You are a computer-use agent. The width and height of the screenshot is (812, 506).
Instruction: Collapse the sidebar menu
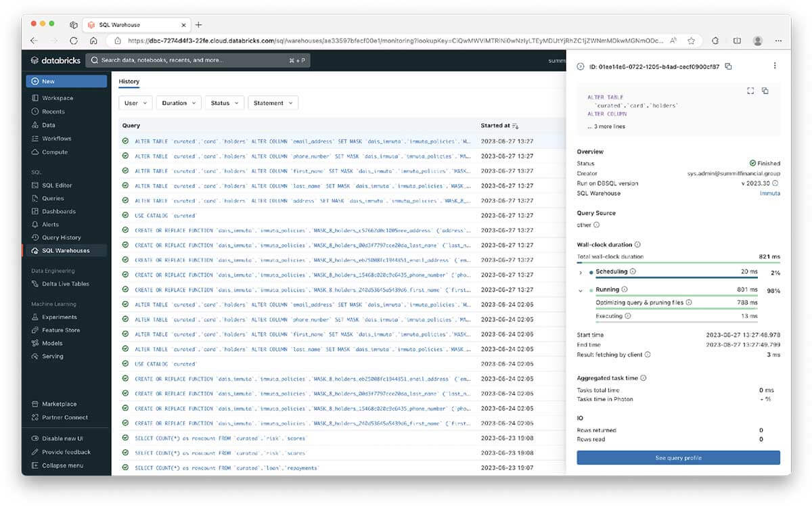pyautogui.click(x=62, y=465)
